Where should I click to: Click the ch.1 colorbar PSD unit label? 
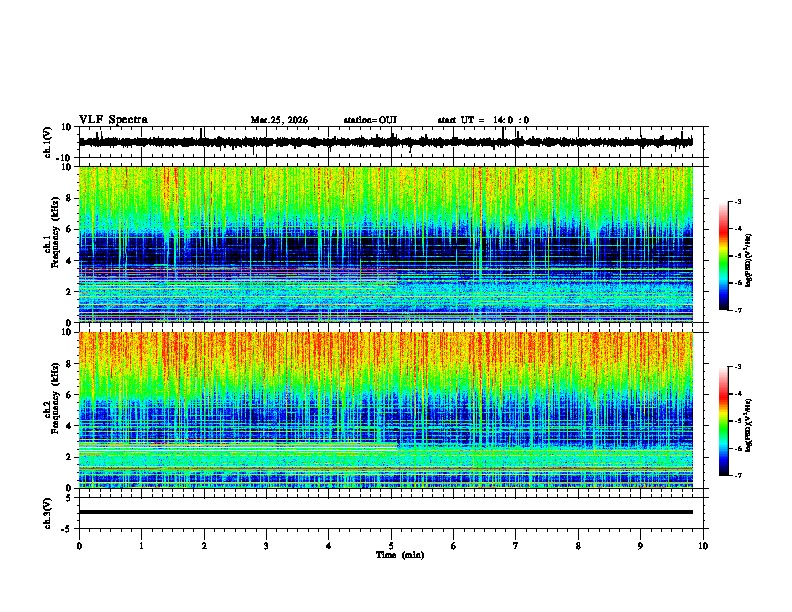click(749, 261)
